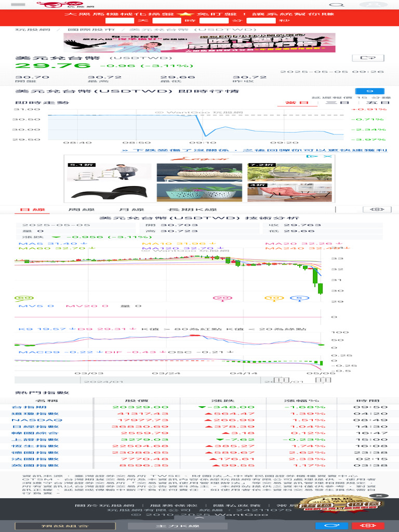This screenshot has height=532, width=399.
Task: Click the red settings button in bottom bar
Action: point(367,526)
